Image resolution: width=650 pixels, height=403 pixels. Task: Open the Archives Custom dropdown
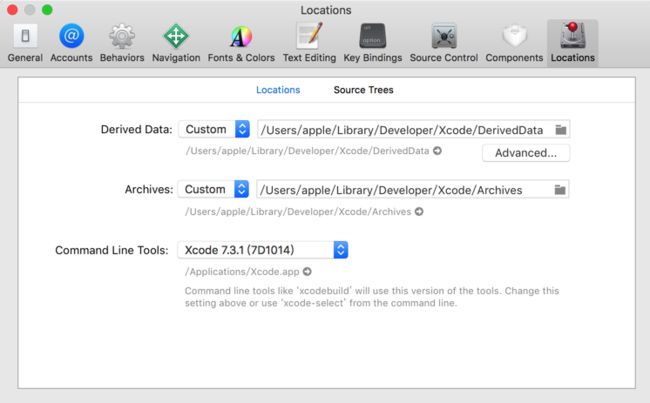click(213, 189)
